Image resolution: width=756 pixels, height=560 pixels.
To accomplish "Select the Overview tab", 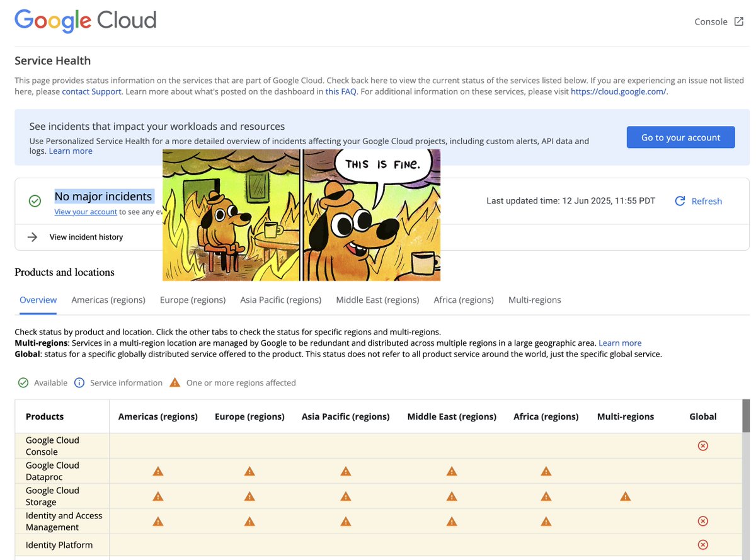I will pyautogui.click(x=38, y=300).
